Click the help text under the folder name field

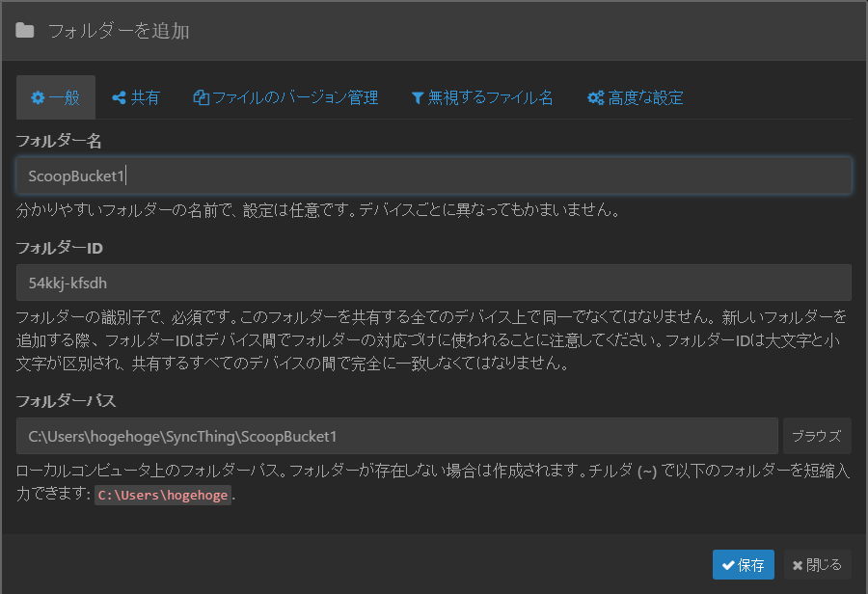click(318, 210)
